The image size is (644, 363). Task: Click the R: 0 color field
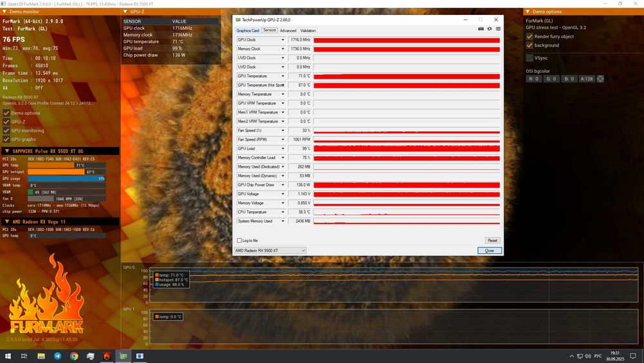click(x=533, y=79)
